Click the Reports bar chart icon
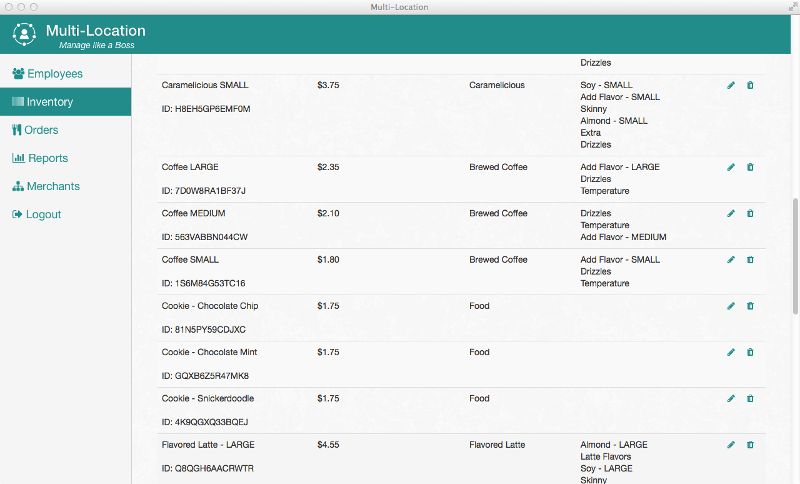Image resolution: width=800 pixels, height=484 pixels. click(18, 158)
